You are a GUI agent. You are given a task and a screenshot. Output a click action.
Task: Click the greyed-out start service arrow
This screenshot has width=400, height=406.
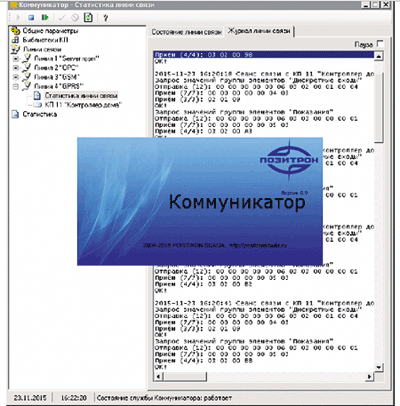[x=18, y=17]
